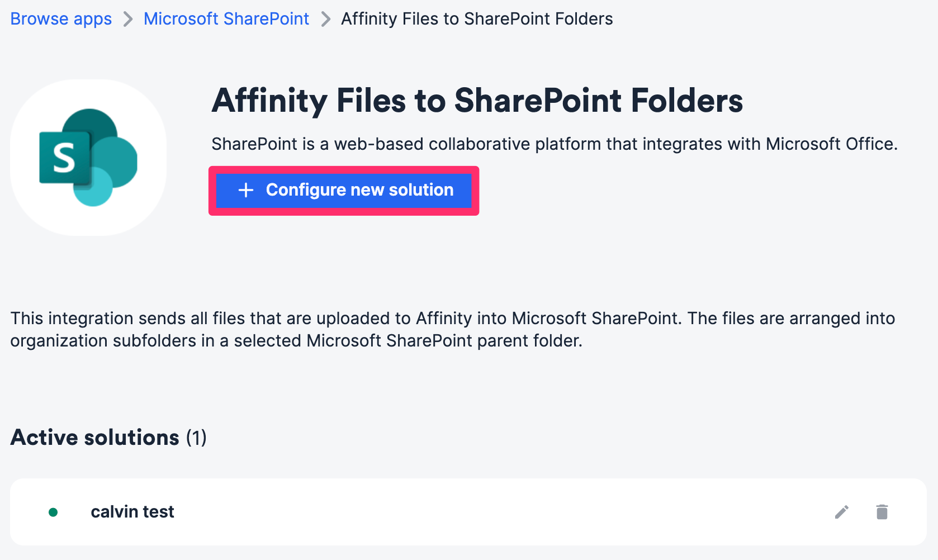
Task: Click the plus sign inside Configure new solution
Action: click(x=245, y=190)
